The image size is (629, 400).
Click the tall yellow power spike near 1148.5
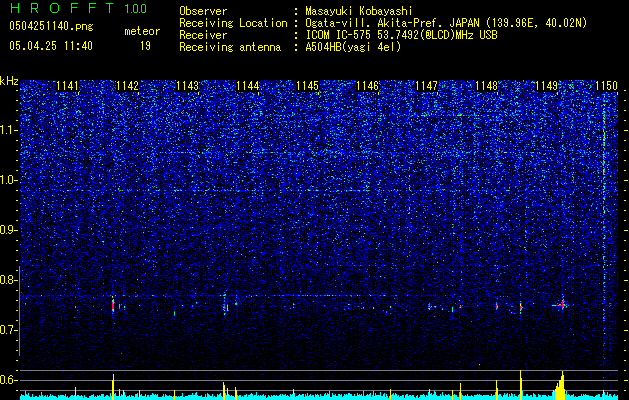[x=521, y=384]
